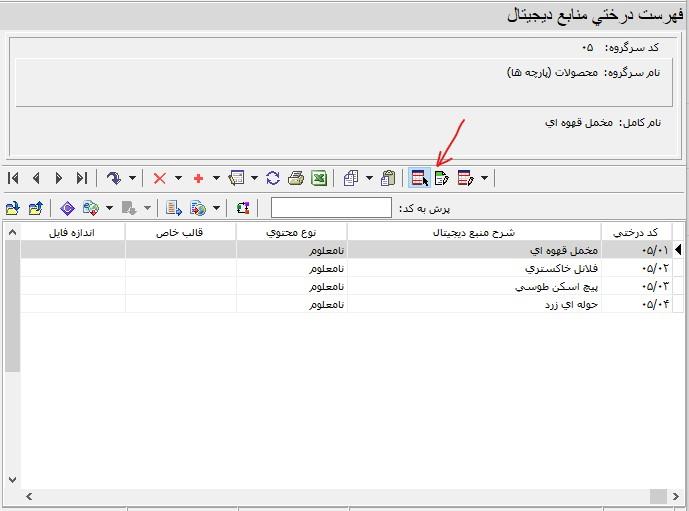The image size is (689, 511).
Task: Click the پرش به کد input field
Action: tap(331, 208)
